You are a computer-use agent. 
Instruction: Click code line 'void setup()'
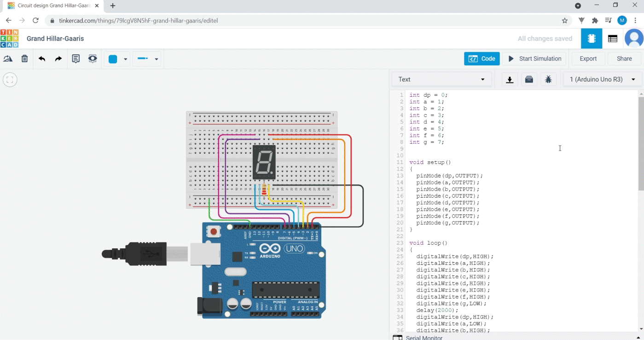pos(430,162)
